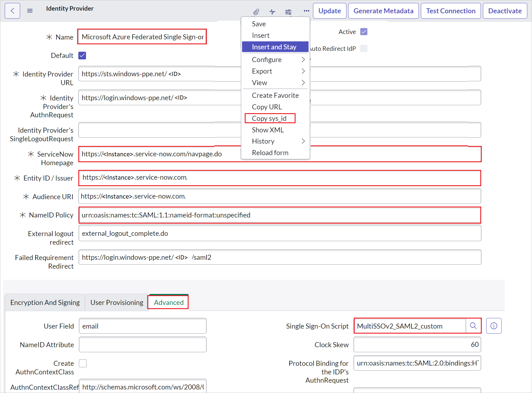This screenshot has height=393, width=532.
Task: Click the info icon beside Single Sign-On Script
Action: [494, 326]
